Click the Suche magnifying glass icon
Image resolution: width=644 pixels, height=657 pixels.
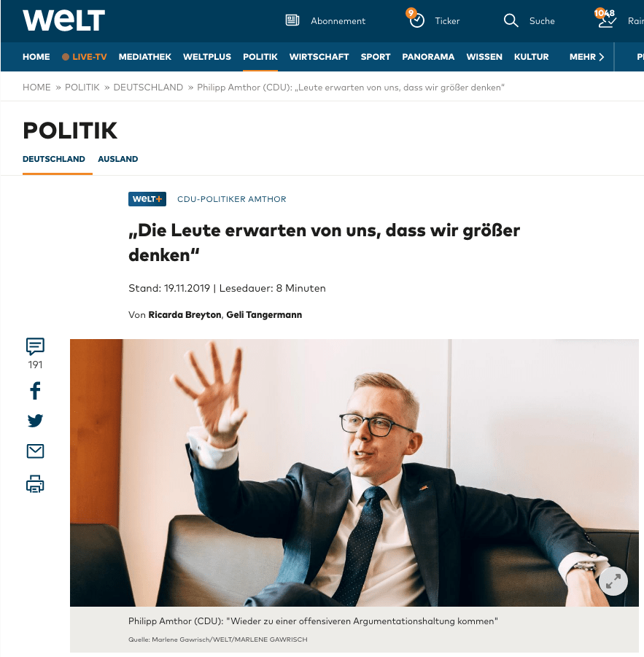pos(511,20)
